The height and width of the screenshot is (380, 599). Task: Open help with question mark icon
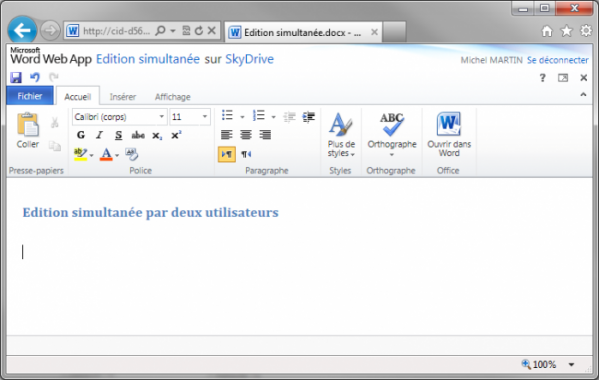tap(542, 78)
